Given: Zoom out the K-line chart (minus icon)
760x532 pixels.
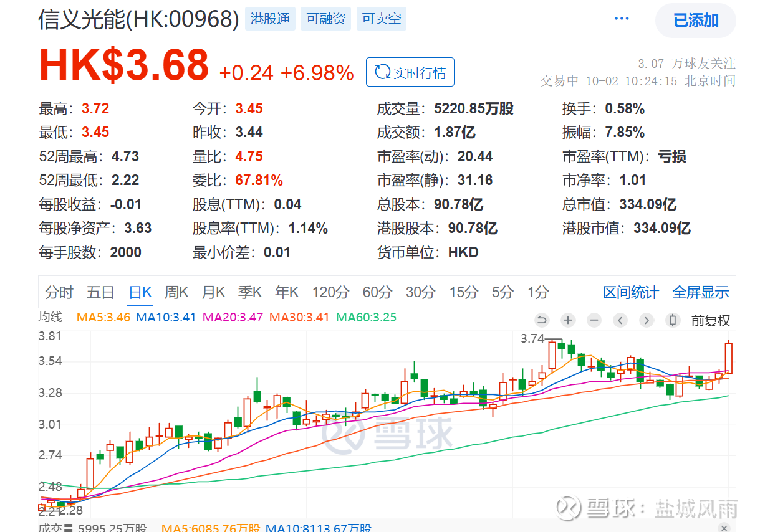Looking at the screenshot, I should (x=594, y=320).
